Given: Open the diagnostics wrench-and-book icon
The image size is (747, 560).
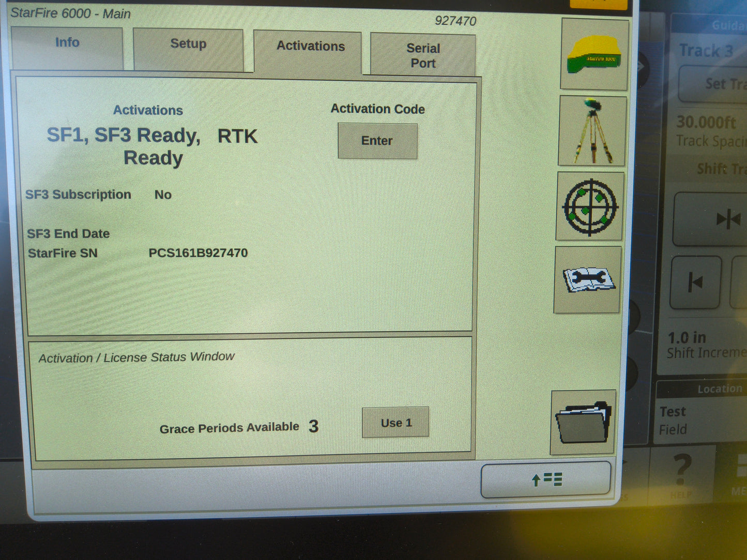Looking at the screenshot, I should [x=588, y=281].
